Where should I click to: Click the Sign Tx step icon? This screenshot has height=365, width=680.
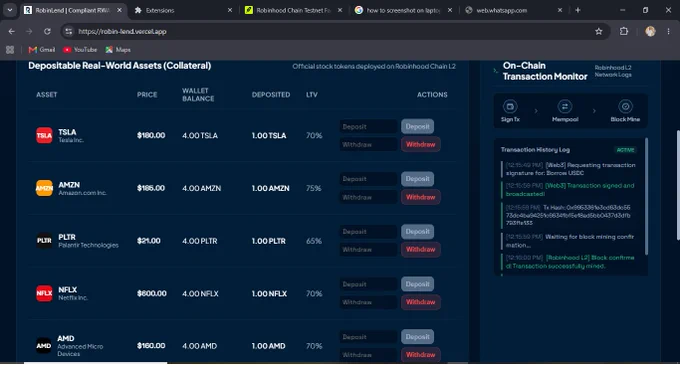[x=510, y=106]
